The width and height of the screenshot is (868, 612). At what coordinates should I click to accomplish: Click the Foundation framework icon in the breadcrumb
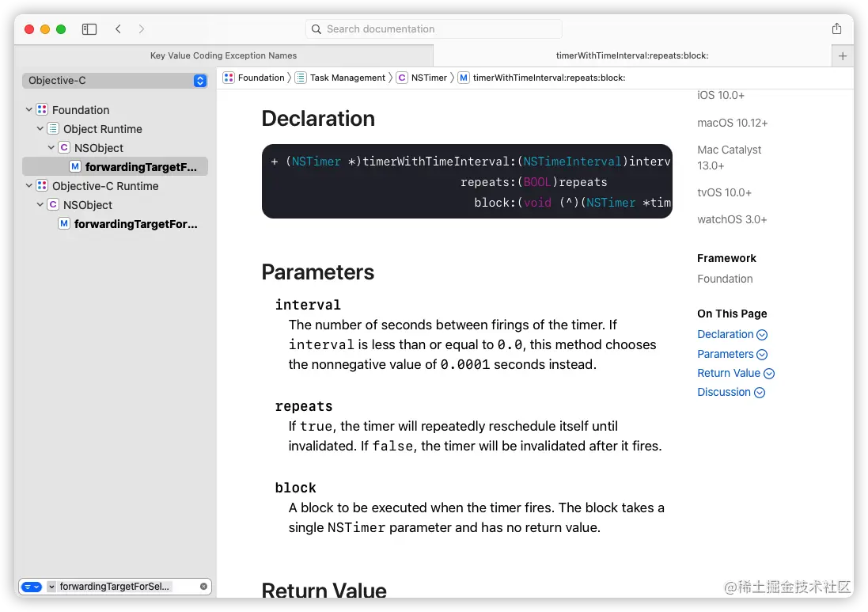coord(229,78)
